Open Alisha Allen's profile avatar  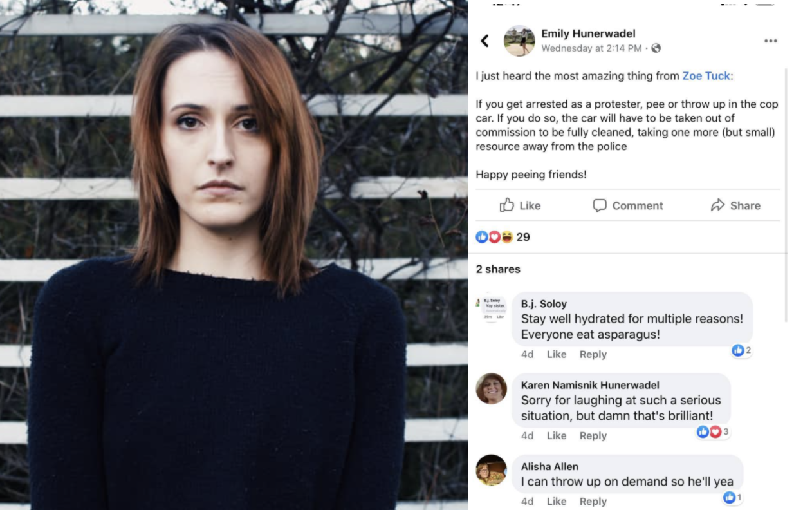492,470
